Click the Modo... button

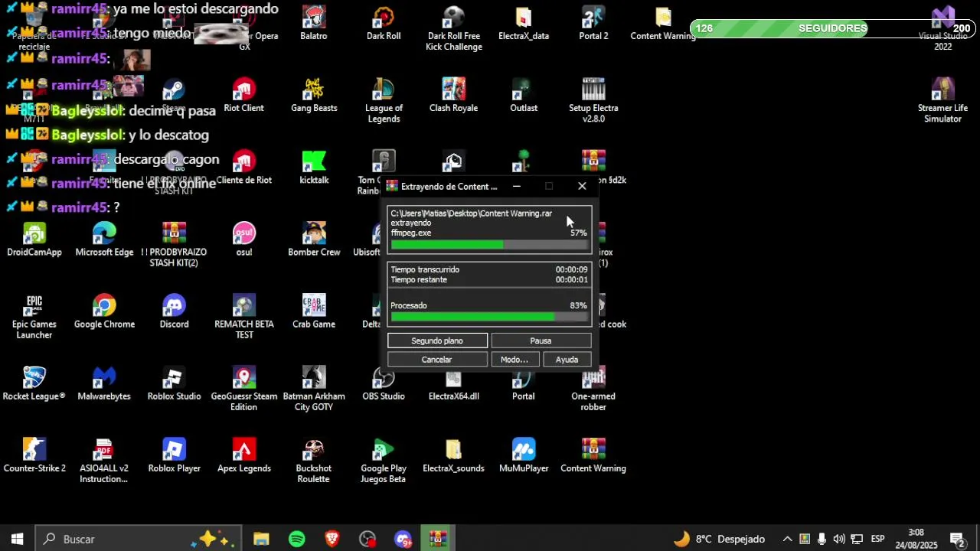click(514, 360)
